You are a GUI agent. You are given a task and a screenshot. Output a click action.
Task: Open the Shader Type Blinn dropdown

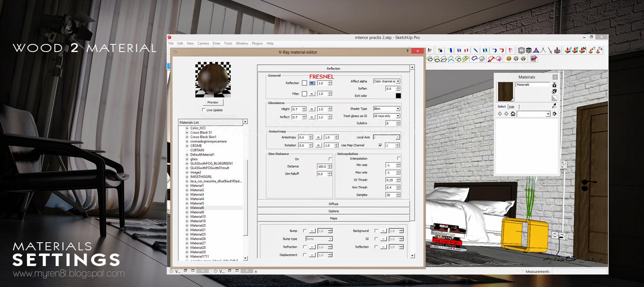tap(386, 109)
